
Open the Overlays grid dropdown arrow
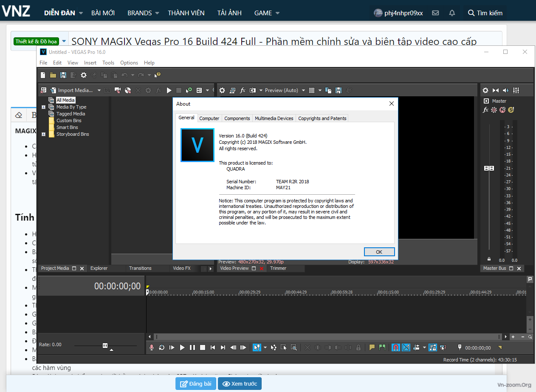(x=319, y=90)
